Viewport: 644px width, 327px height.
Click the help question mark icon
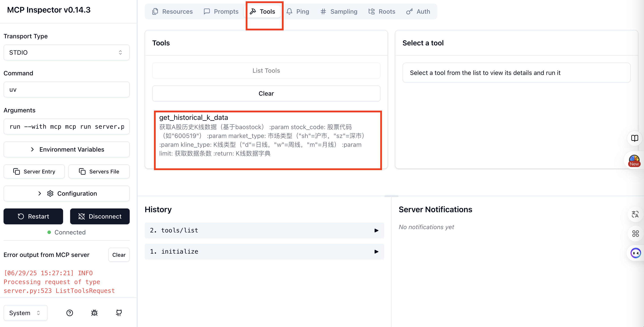[x=69, y=313]
